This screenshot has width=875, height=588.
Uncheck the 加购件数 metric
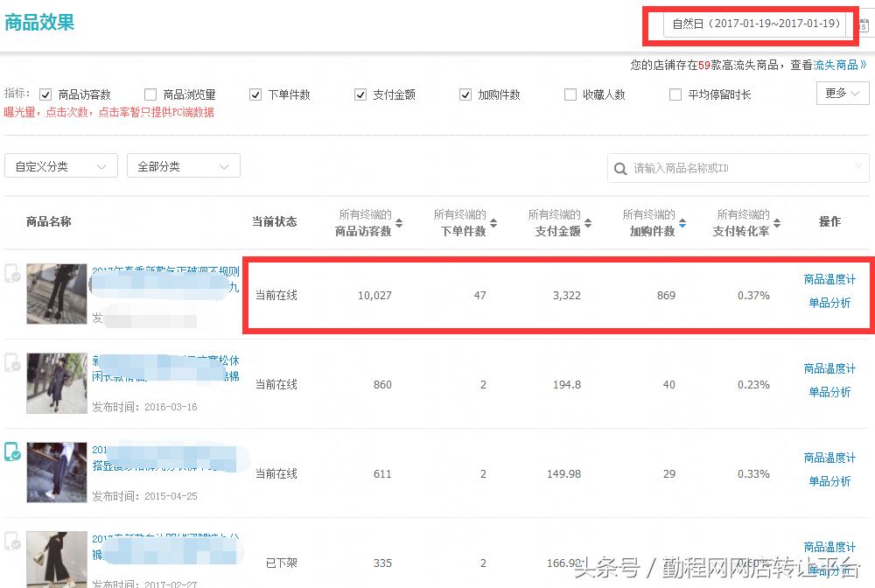click(465, 94)
